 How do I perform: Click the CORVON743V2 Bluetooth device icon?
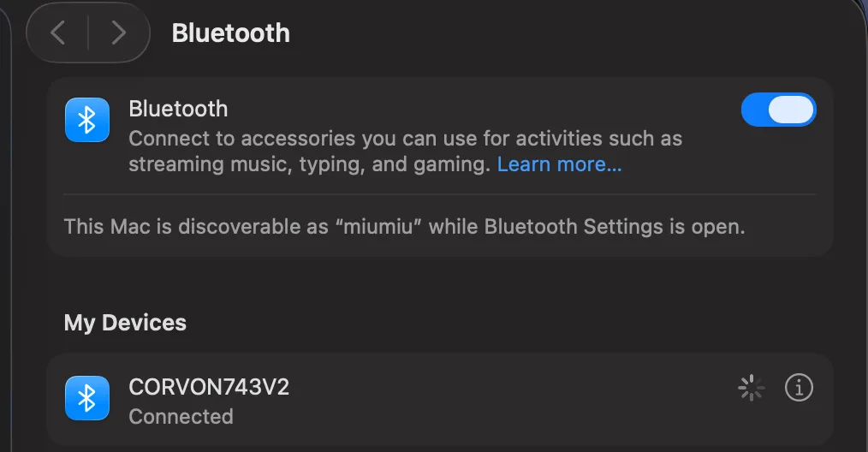87,398
